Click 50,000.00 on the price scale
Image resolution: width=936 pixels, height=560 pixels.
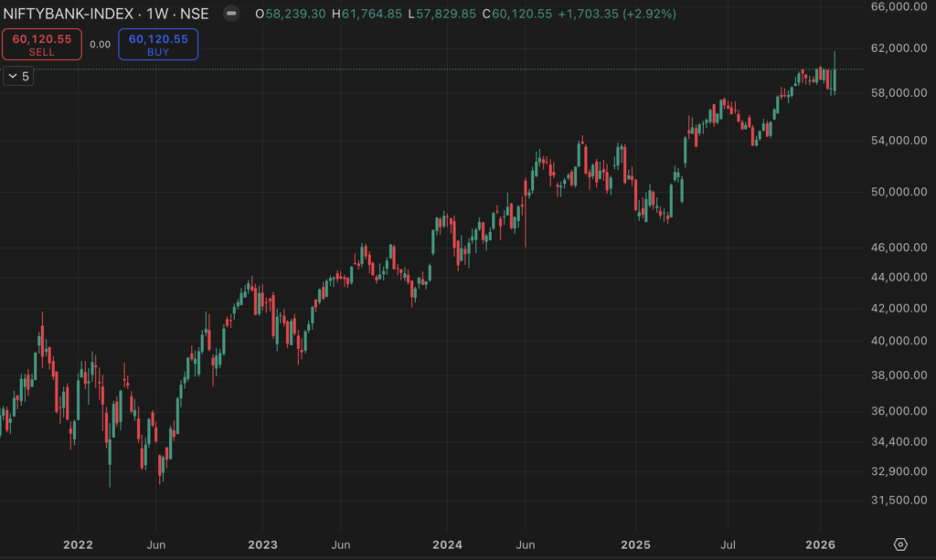(x=895, y=192)
